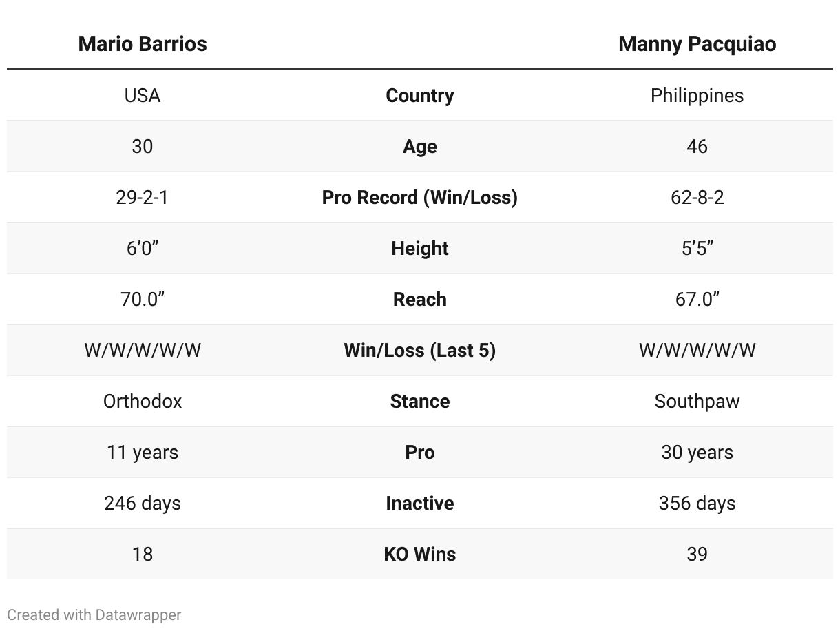This screenshot has height=631, width=840.
Task: Click the Mario Barrios column header
Action: point(143,44)
